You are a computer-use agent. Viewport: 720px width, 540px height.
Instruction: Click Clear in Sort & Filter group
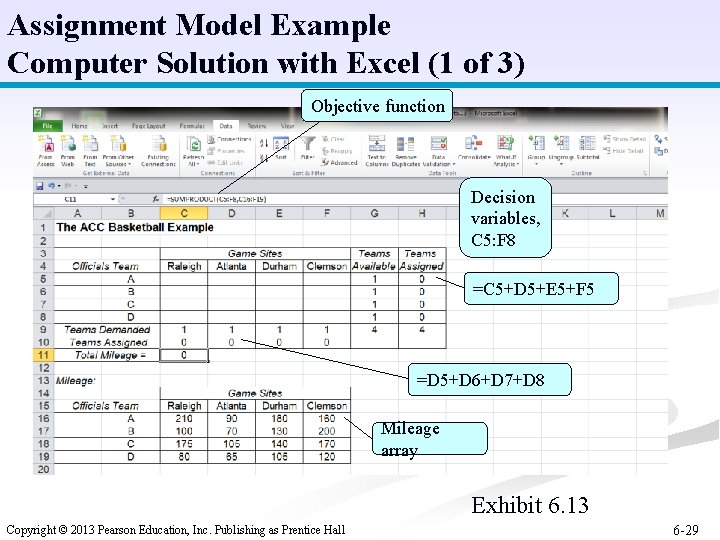(x=333, y=139)
